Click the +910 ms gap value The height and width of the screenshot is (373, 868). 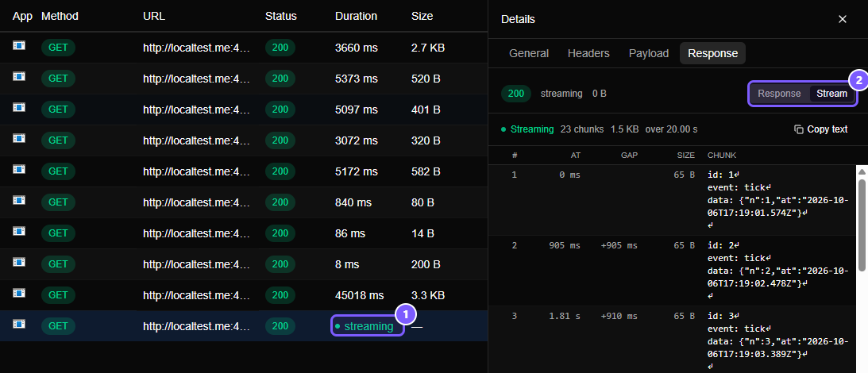pos(619,316)
